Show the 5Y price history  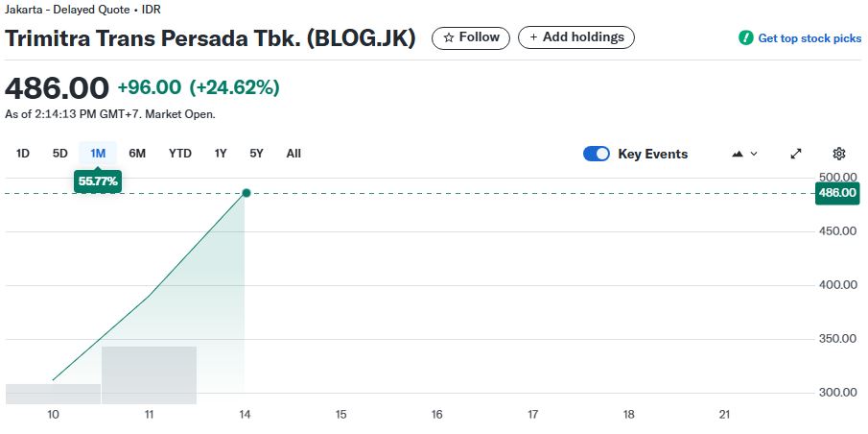point(256,154)
